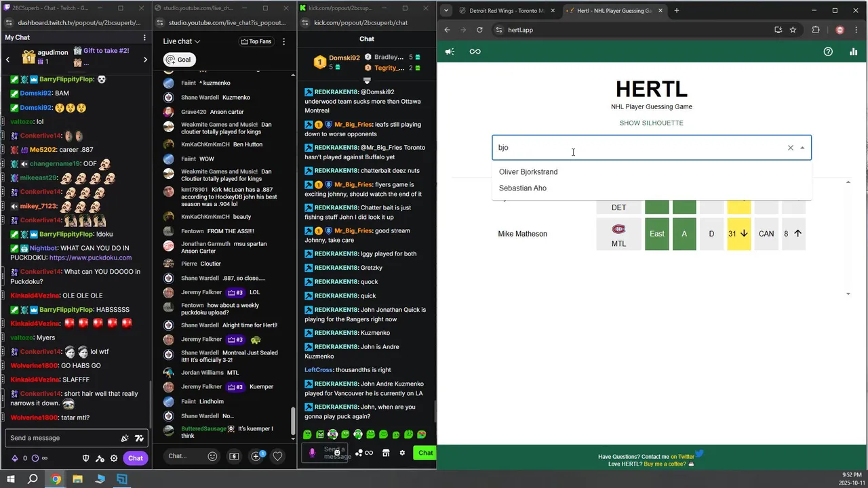Open the Hertl statistics bar chart icon
Viewport: 868px width, 488px height.
point(853,52)
